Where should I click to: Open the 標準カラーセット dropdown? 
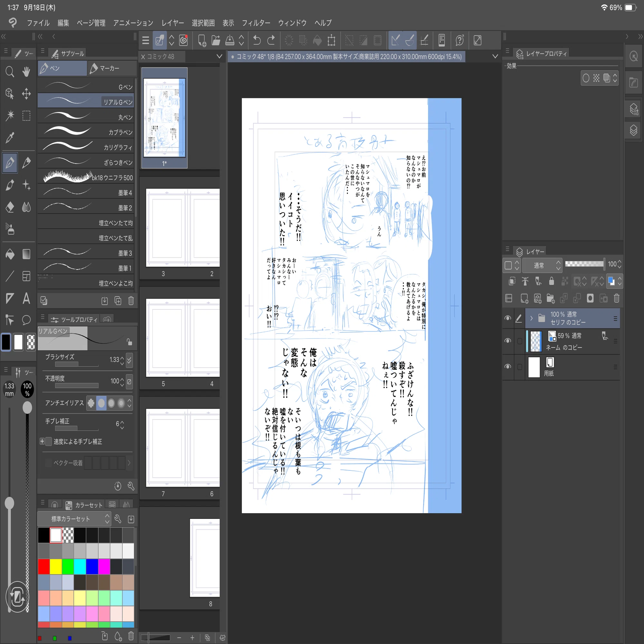(74, 519)
